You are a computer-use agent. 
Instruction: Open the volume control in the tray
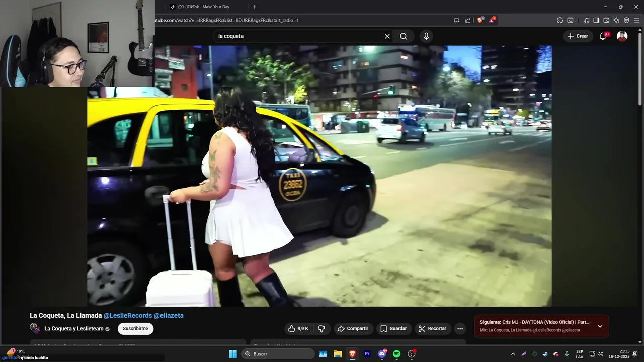coord(600,354)
